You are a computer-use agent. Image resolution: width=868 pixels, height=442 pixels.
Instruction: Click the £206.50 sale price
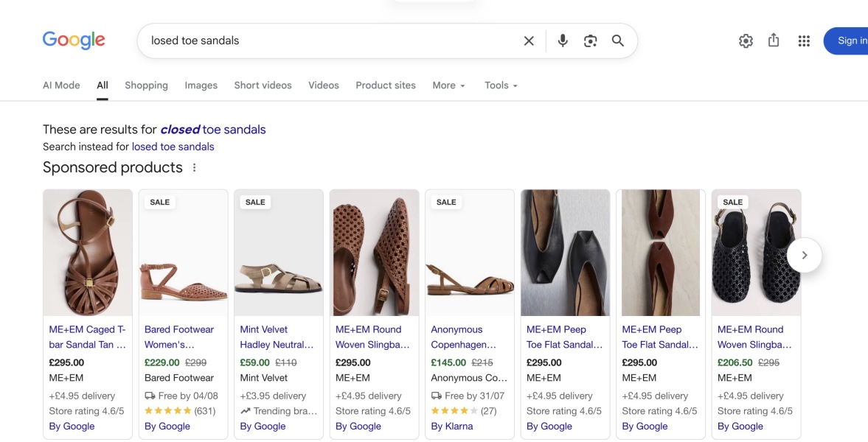[735, 363]
